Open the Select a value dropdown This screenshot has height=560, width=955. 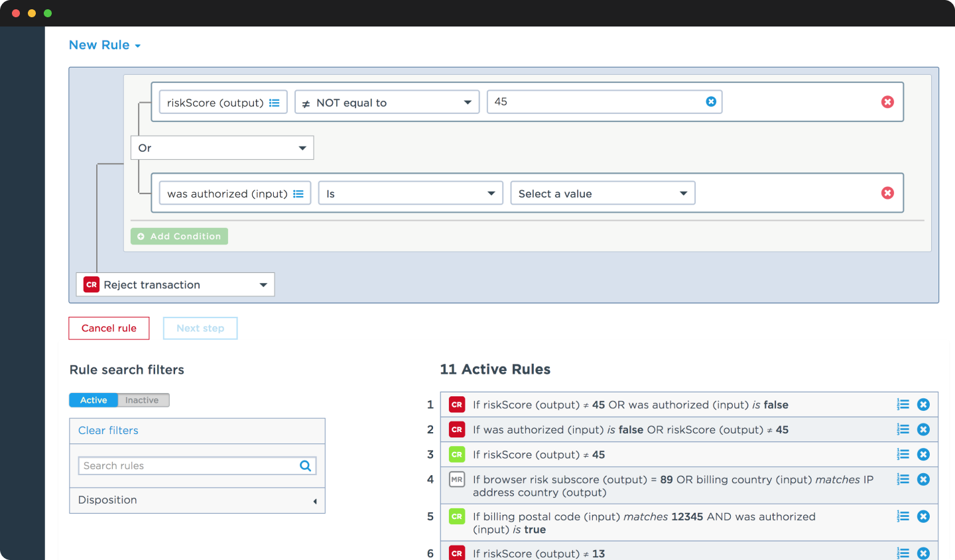(602, 194)
